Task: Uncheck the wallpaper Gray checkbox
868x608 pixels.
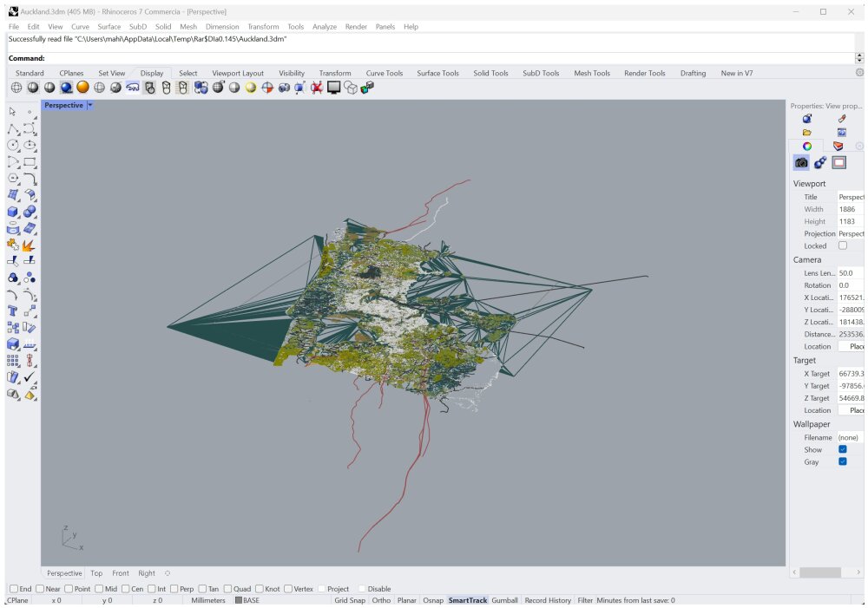Action: pyautogui.click(x=843, y=461)
